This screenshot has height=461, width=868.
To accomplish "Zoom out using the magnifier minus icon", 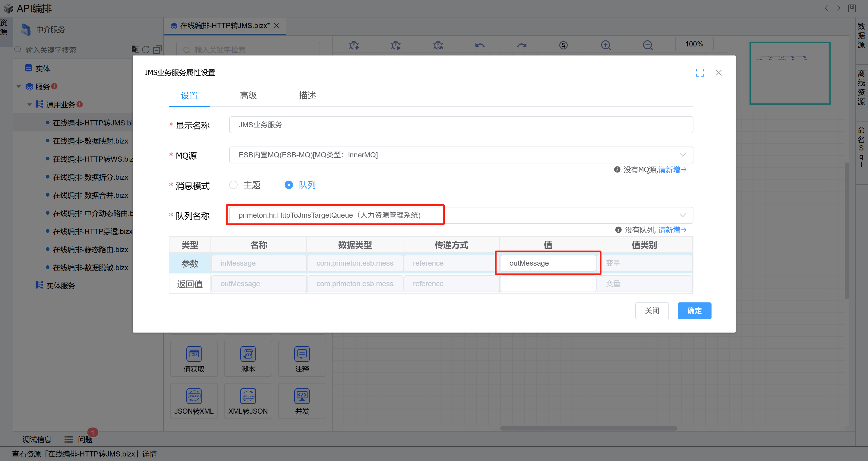I will pos(647,45).
